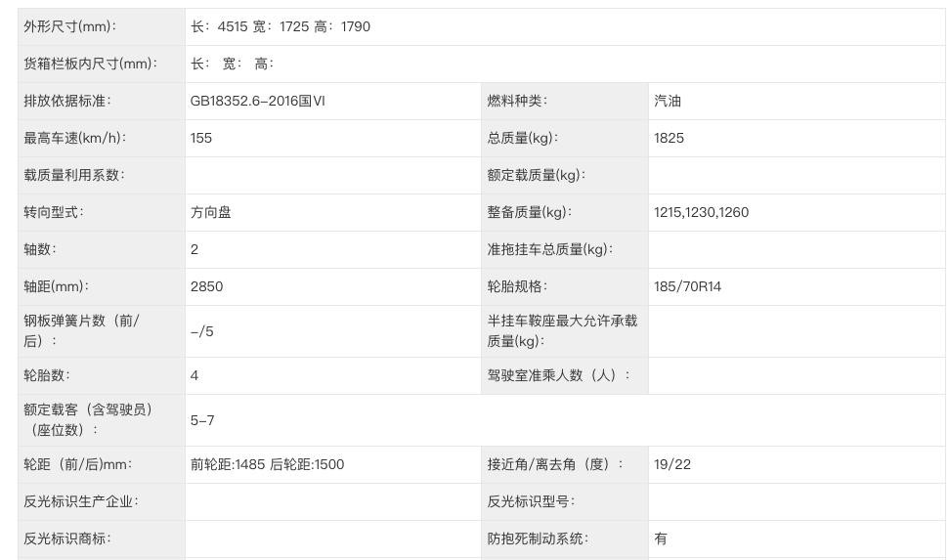Image resolution: width=951 pixels, height=560 pixels.
Task: Click the 轴距(mm) value 2850
Action: click(207, 286)
